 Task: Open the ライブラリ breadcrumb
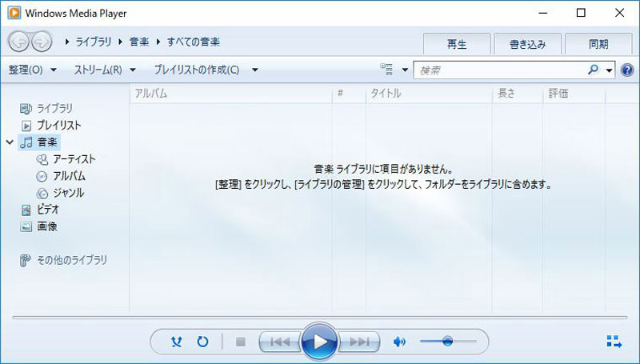pyautogui.click(x=94, y=42)
